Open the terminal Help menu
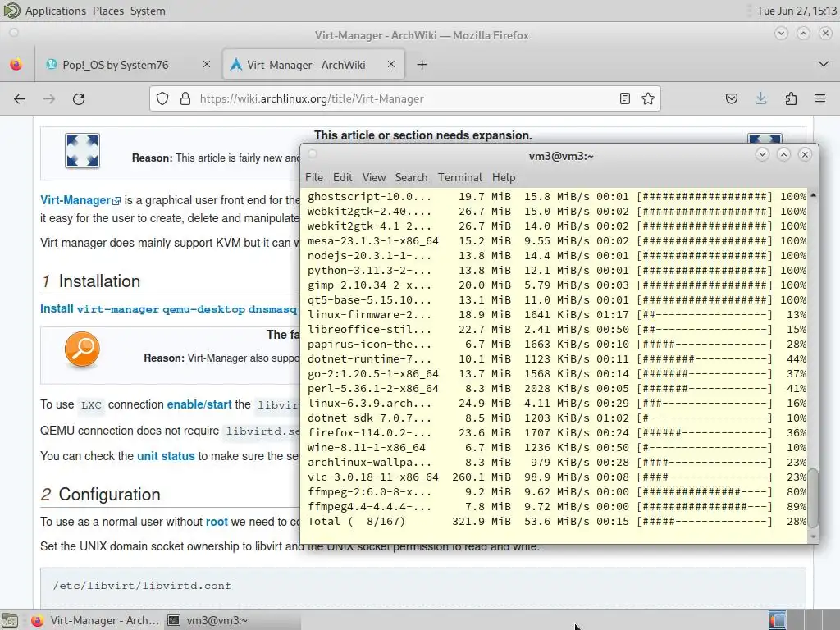The width and height of the screenshot is (840, 630). click(504, 177)
